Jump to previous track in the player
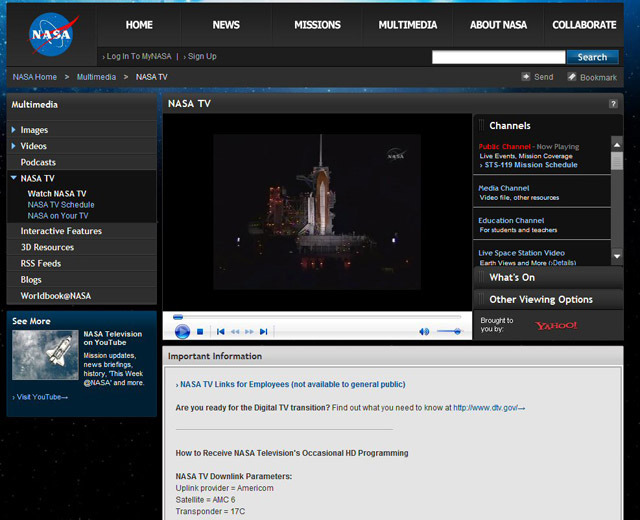Screen dimensions: 640x520 tap(221, 331)
